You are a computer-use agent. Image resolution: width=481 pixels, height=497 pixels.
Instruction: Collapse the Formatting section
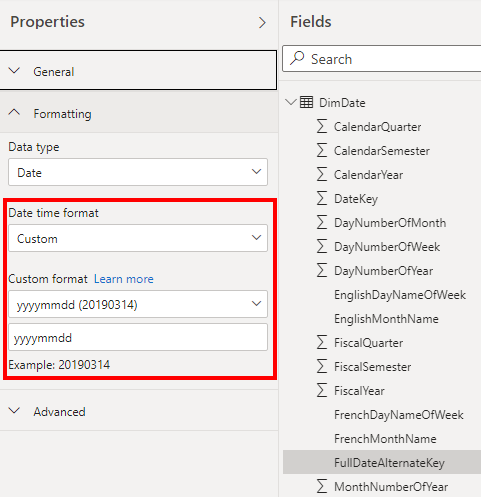pyautogui.click(x=139, y=113)
